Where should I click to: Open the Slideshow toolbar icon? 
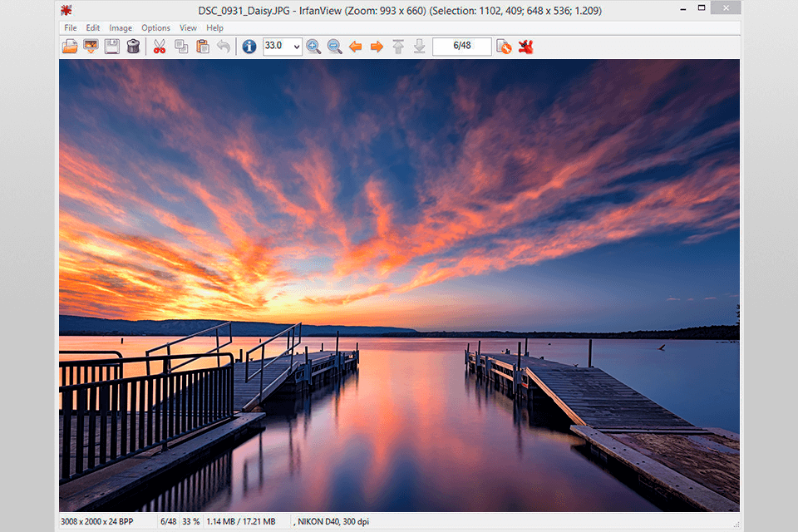pos(91,47)
